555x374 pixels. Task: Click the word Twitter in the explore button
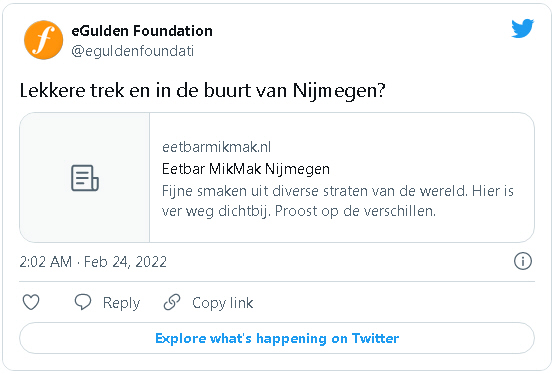coord(375,339)
